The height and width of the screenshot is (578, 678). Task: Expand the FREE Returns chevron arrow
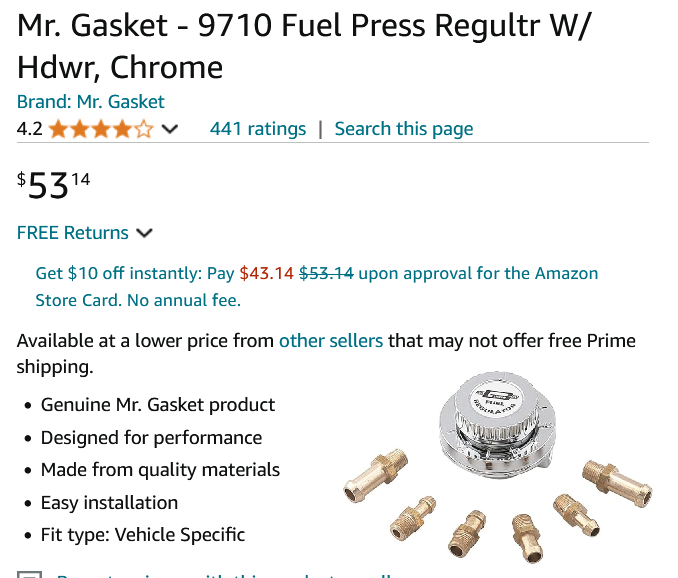click(144, 233)
